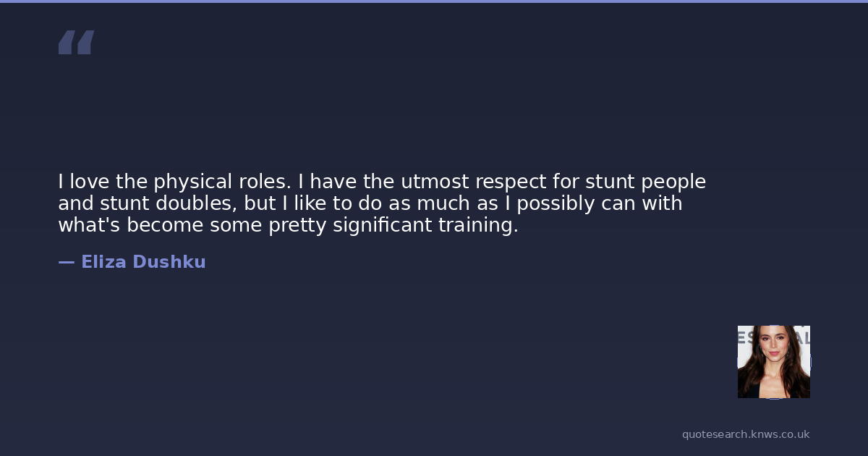Click the Eliza Dushku author name
This screenshot has width=868, height=456.
pos(143,262)
